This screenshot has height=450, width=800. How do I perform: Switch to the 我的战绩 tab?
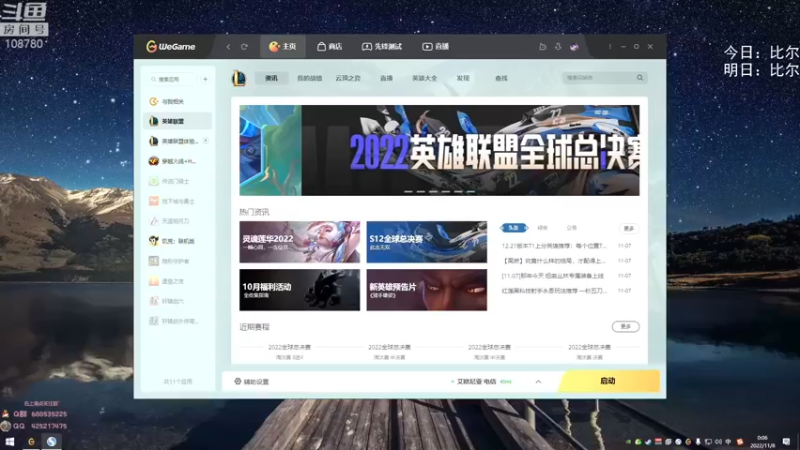(309, 78)
